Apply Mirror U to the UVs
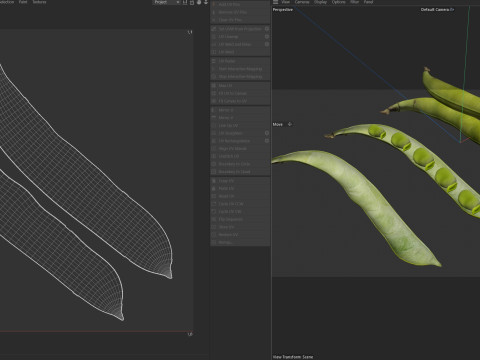The height and width of the screenshot is (360, 480). pyautogui.click(x=240, y=110)
